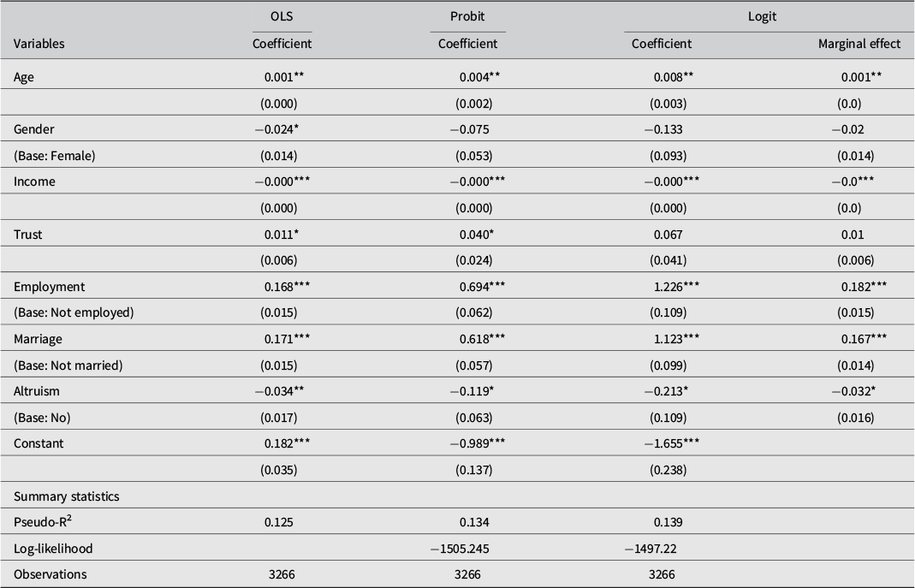Image resolution: width=915 pixels, height=588 pixels.
Task: Select the Logit Pseudo-R² value 0.139
Action: pyautogui.click(x=668, y=522)
